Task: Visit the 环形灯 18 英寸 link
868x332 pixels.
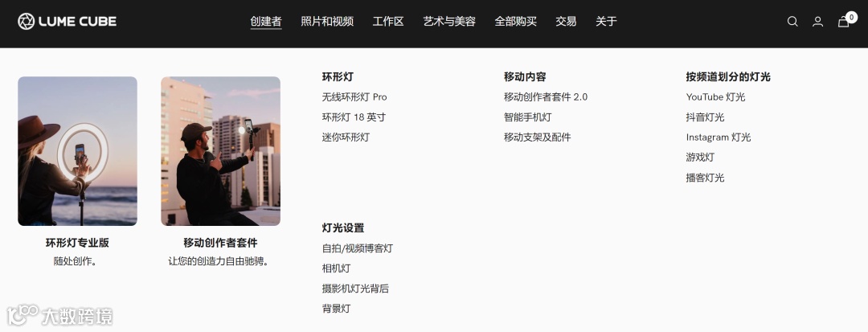Action: pos(354,117)
